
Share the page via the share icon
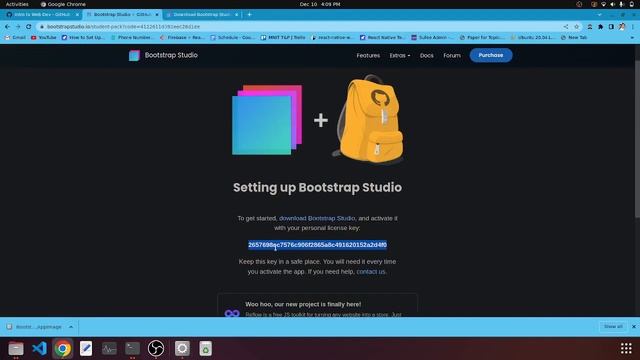566,27
